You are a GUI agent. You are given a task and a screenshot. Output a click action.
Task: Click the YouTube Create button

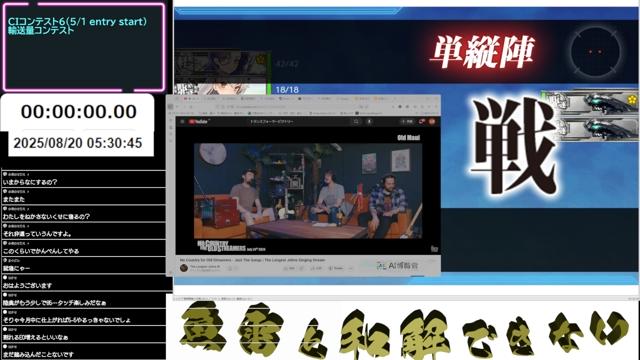(x=407, y=121)
